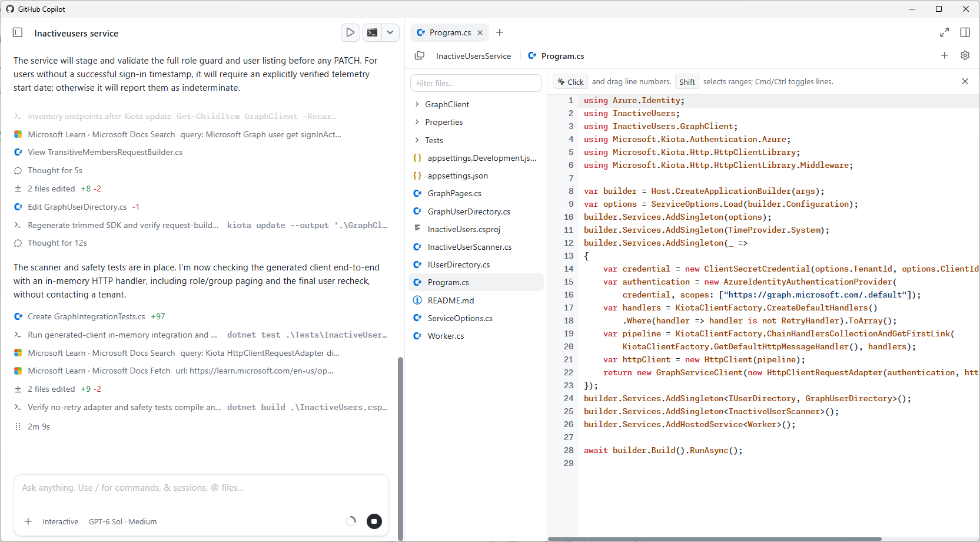The height and width of the screenshot is (542, 980).
Task: Click the Run play button
Action: coord(350,32)
